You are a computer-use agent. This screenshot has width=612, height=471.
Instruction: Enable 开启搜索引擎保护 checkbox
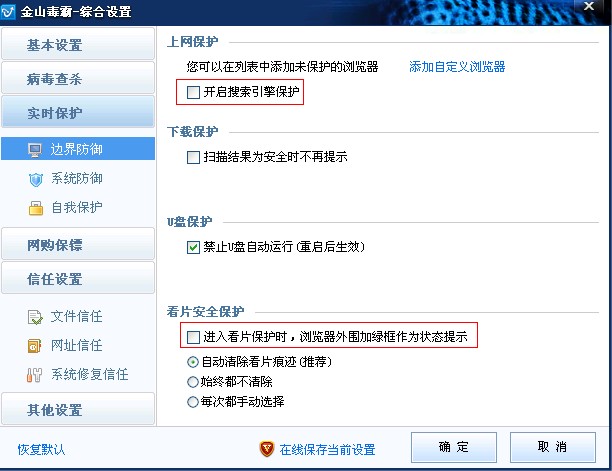point(193,92)
